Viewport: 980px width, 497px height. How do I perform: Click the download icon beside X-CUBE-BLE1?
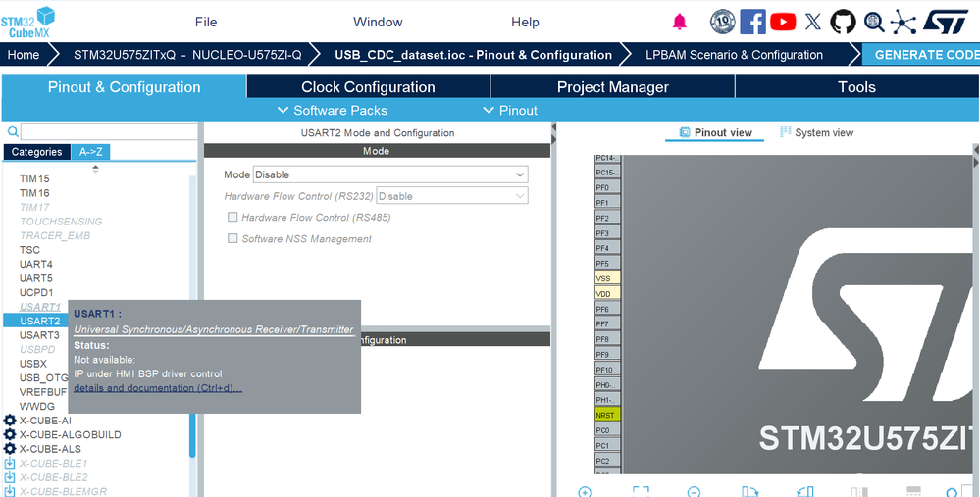[x=10, y=464]
